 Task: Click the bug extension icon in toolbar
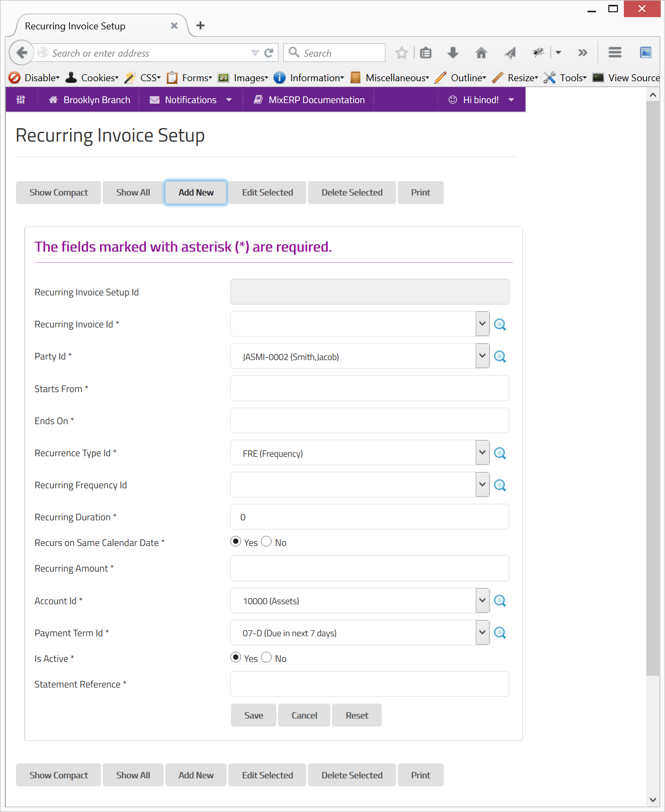(538, 52)
